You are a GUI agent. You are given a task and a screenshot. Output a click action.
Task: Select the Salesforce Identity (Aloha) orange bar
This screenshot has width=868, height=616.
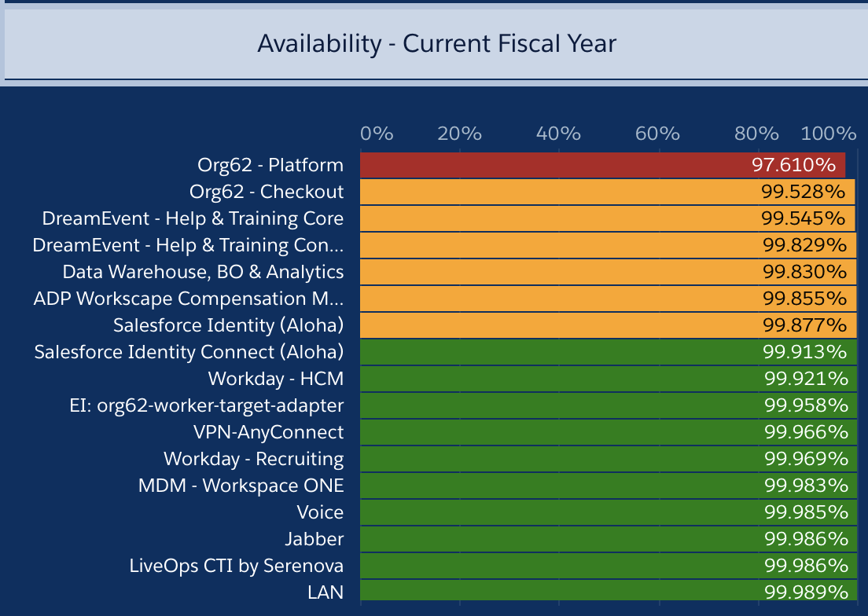[608, 325]
